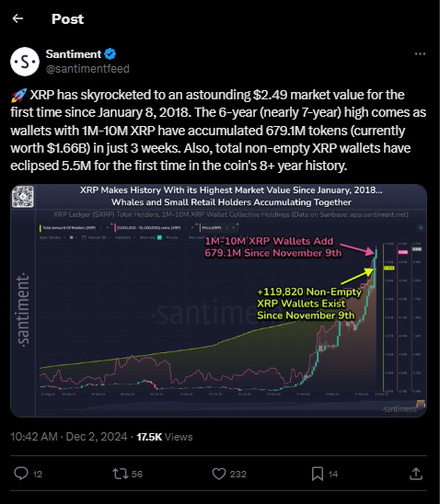Open the @santimentfeed handle
The height and width of the screenshot is (504, 440).
click(x=87, y=69)
